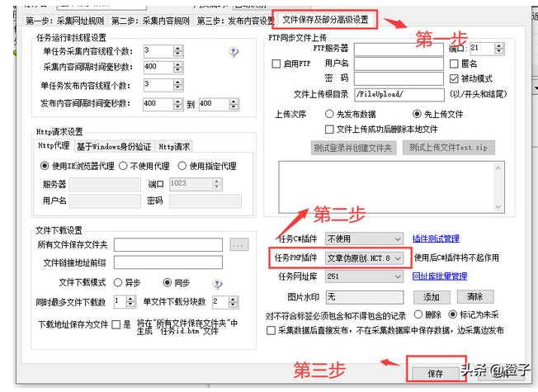538x392 pixels.
Task: Select 基于Windows身份验证 tab
Action: pos(114,147)
